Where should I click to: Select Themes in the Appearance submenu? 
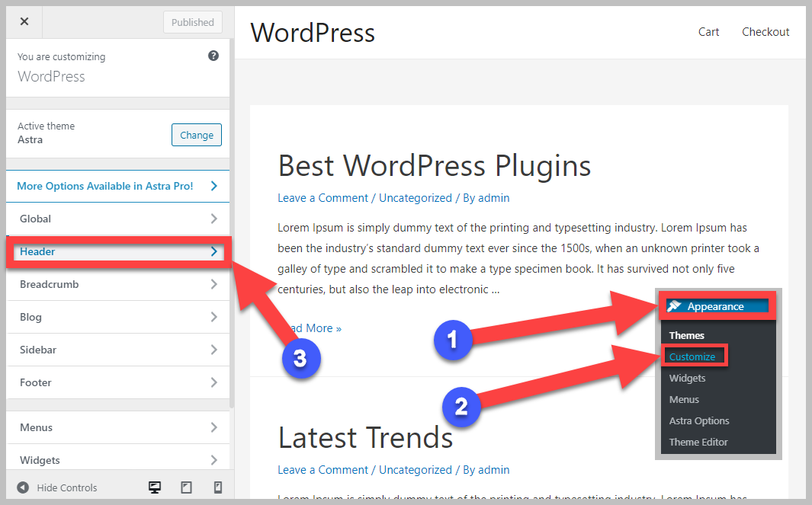(687, 335)
